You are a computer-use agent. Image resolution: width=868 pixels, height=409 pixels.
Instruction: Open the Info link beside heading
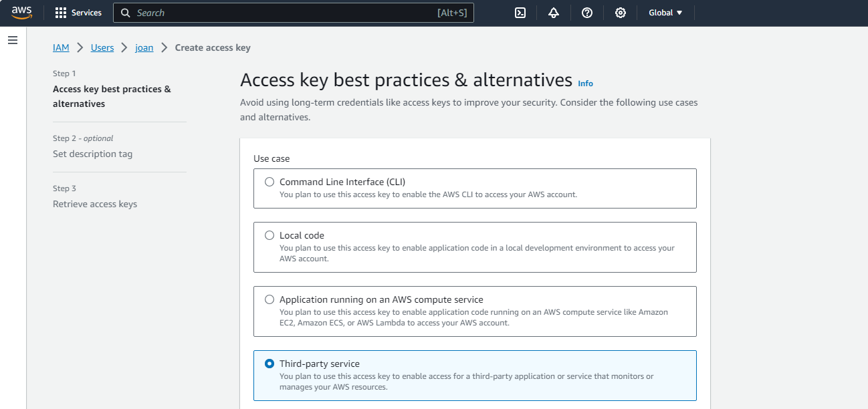pyautogui.click(x=585, y=84)
